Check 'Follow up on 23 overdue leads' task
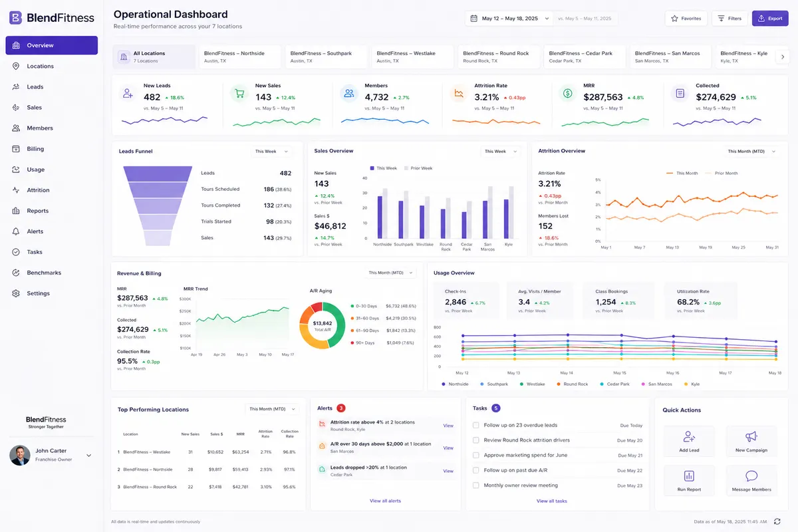 [x=475, y=425]
